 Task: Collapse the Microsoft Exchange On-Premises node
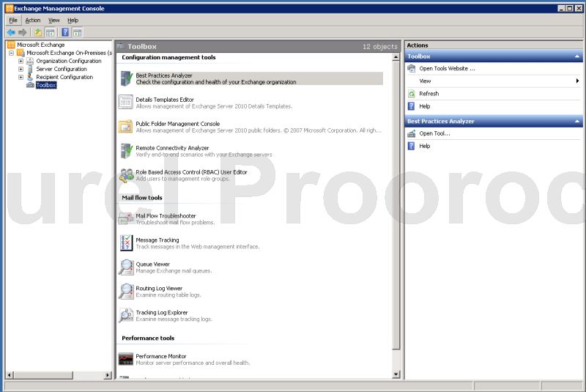[11, 53]
